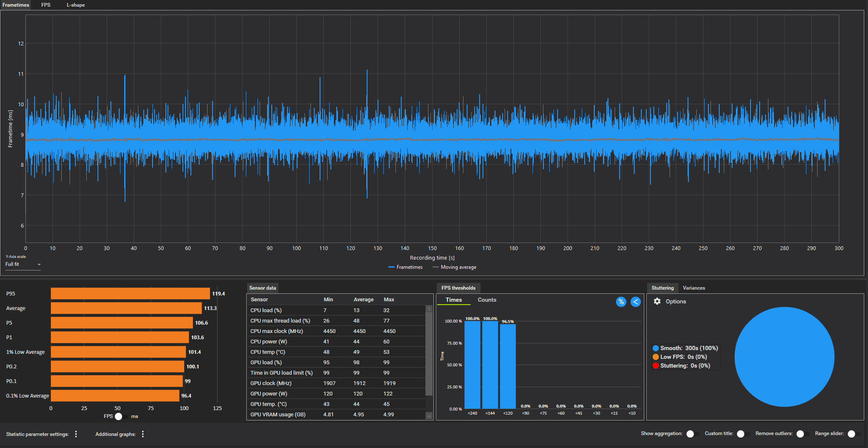Click the Average column header in sensor table
This screenshot has height=448, width=868.
(x=363, y=300)
